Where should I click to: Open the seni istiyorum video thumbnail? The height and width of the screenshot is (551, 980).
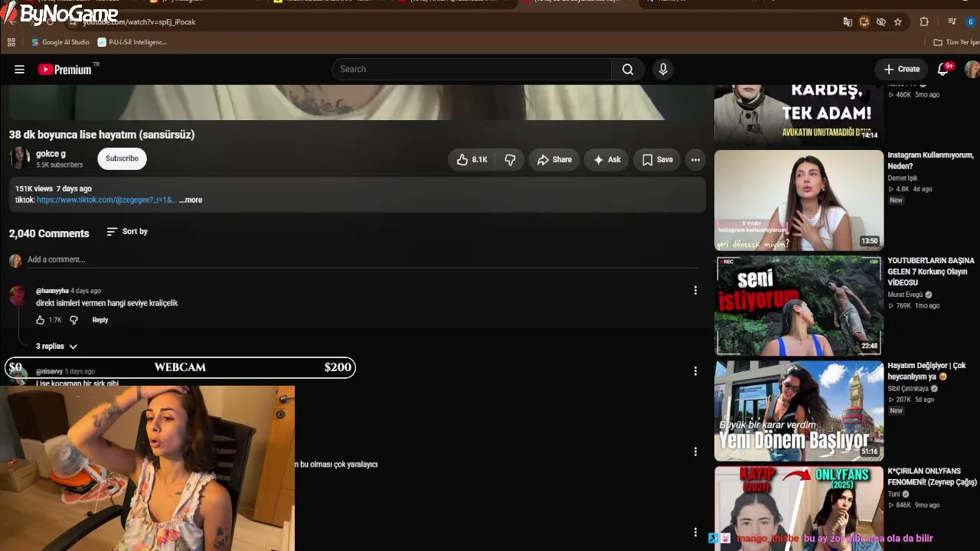(799, 306)
